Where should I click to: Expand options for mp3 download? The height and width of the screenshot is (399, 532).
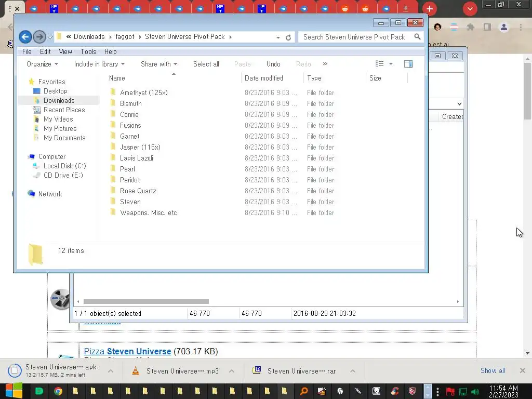(232, 371)
